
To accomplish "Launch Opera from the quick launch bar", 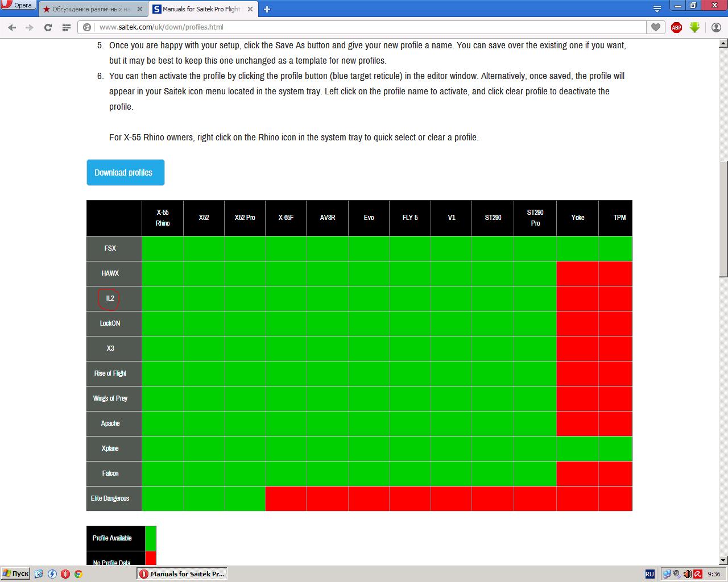I will click(x=65, y=574).
